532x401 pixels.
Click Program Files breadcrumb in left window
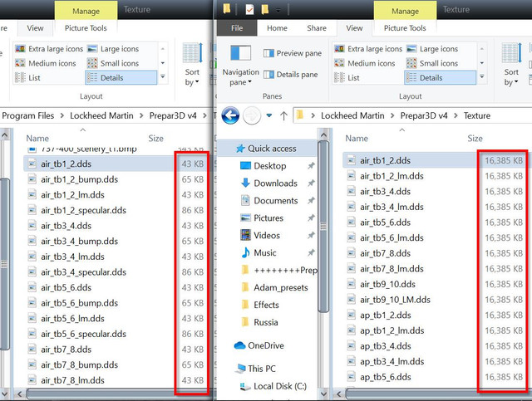tap(27, 116)
